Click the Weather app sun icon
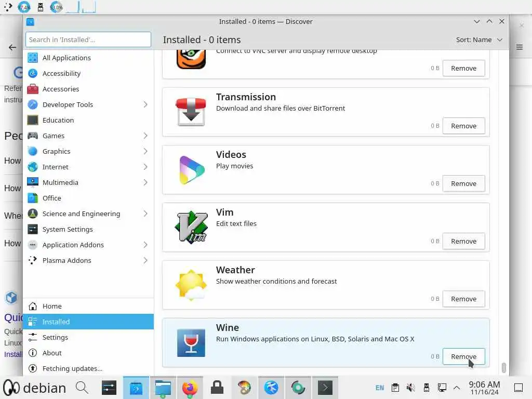532x399 pixels. (191, 285)
